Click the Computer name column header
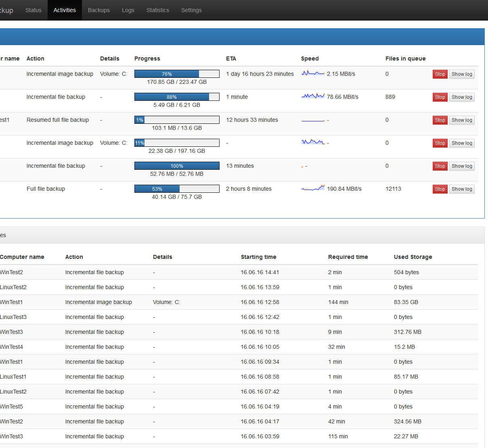 pos(22,257)
